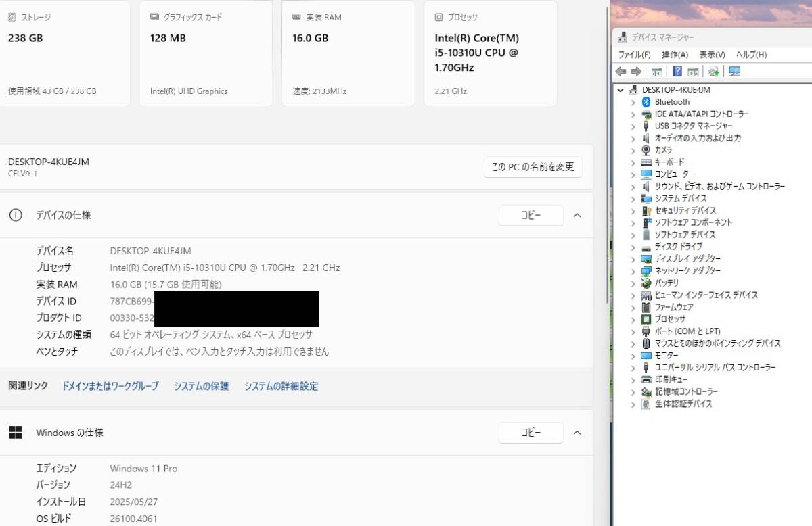Click the install date 2025/05/27 value

[x=133, y=502]
